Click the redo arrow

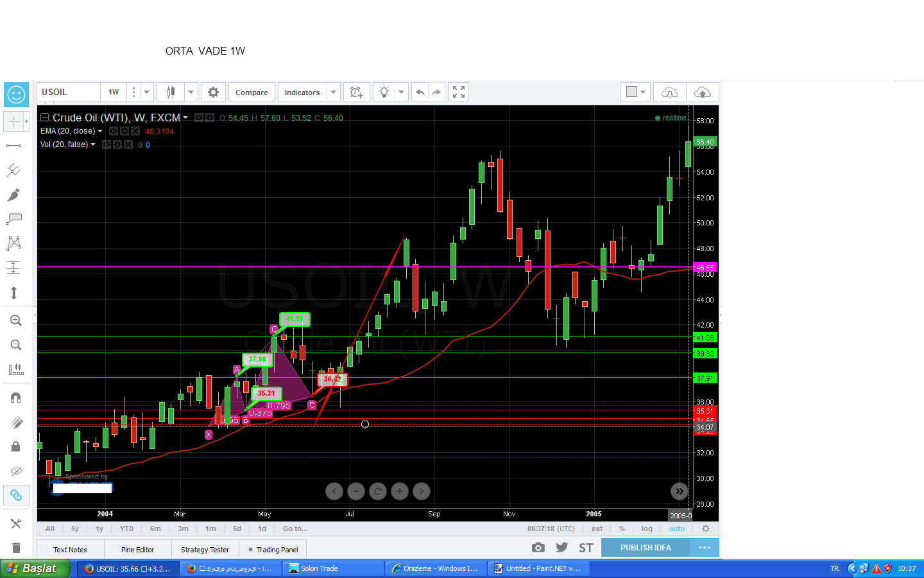click(436, 92)
